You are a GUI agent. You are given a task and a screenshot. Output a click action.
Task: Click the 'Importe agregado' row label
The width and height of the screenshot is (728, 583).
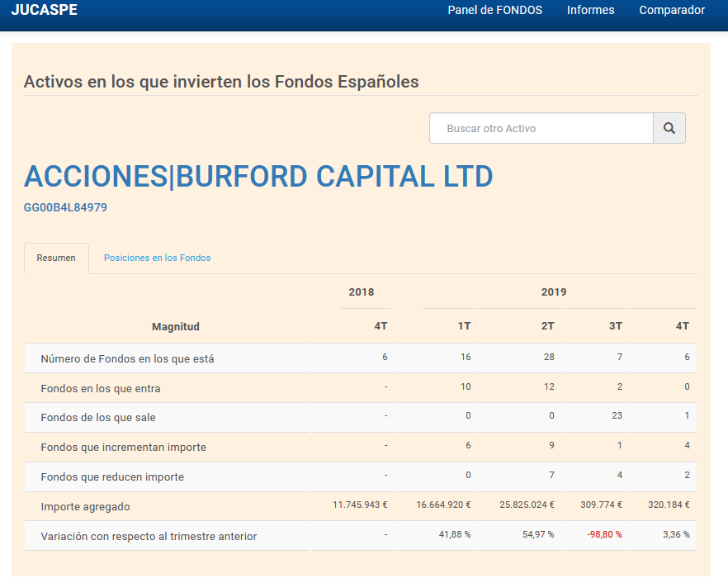pyautogui.click(x=86, y=506)
